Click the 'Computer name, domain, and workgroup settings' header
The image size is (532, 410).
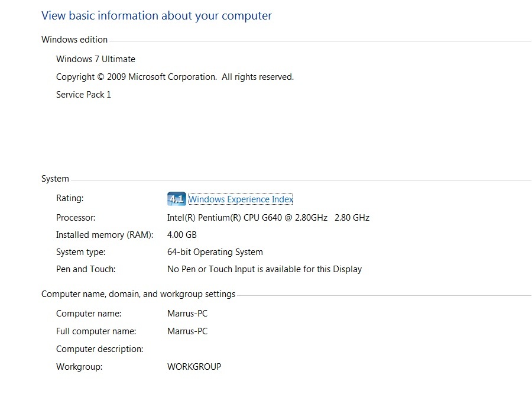[138, 294]
